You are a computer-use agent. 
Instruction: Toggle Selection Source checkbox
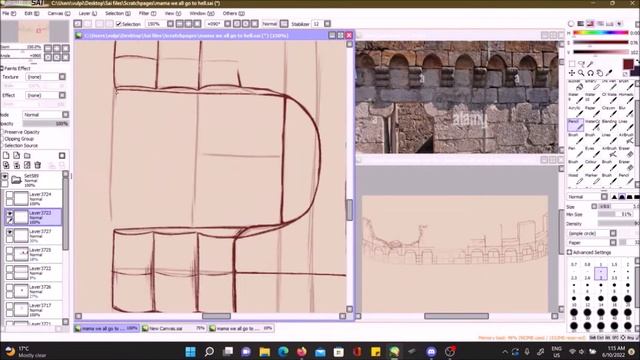pos(2,145)
